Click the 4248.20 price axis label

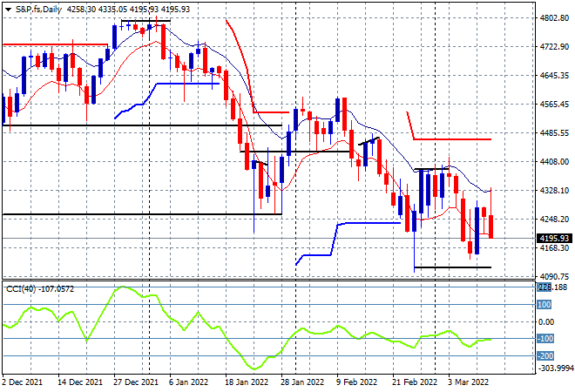tap(554, 220)
